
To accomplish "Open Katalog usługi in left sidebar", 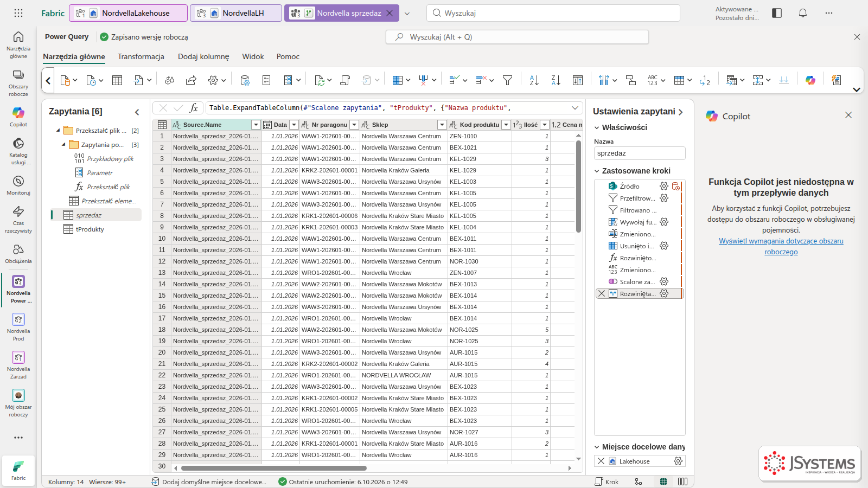I will pyautogui.click(x=18, y=151).
